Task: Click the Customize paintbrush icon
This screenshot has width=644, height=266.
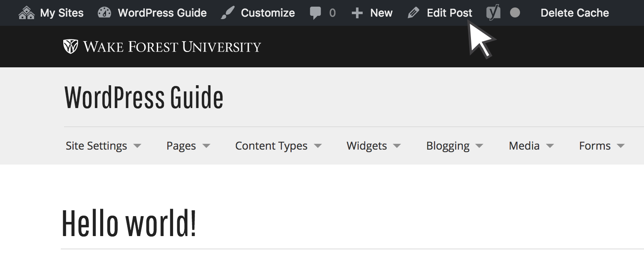Action: (x=228, y=13)
